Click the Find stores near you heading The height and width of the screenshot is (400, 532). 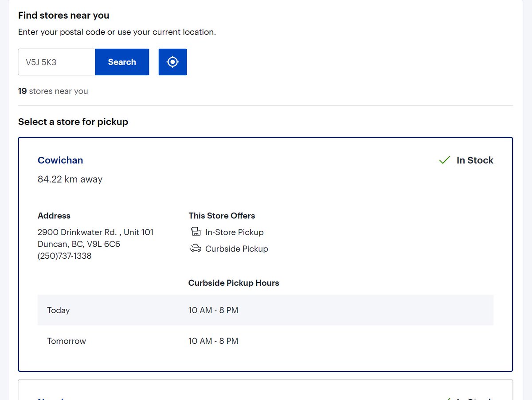pyautogui.click(x=64, y=16)
